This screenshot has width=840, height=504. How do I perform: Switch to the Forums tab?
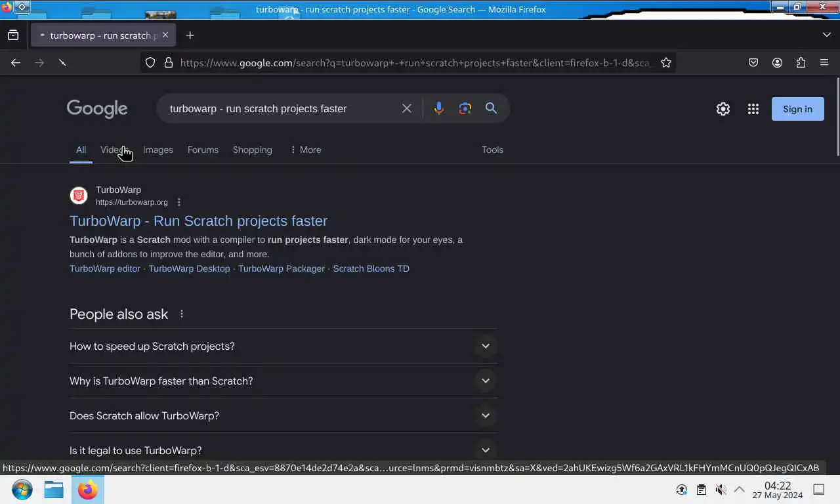203,150
